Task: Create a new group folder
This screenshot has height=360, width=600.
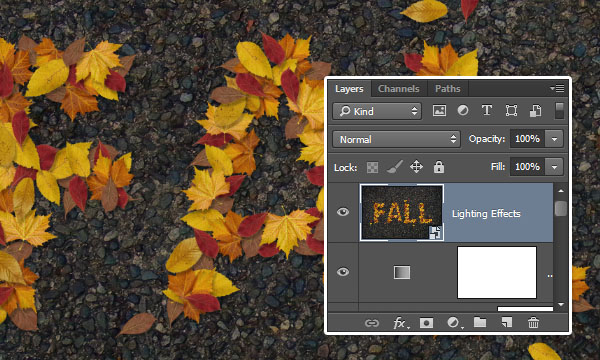Action: coord(480,323)
